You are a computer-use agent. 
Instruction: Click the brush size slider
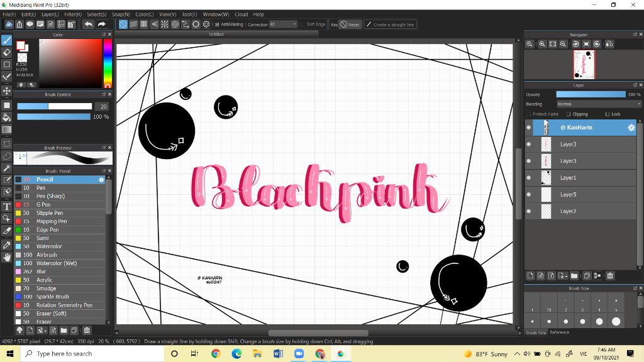[54, 106]
